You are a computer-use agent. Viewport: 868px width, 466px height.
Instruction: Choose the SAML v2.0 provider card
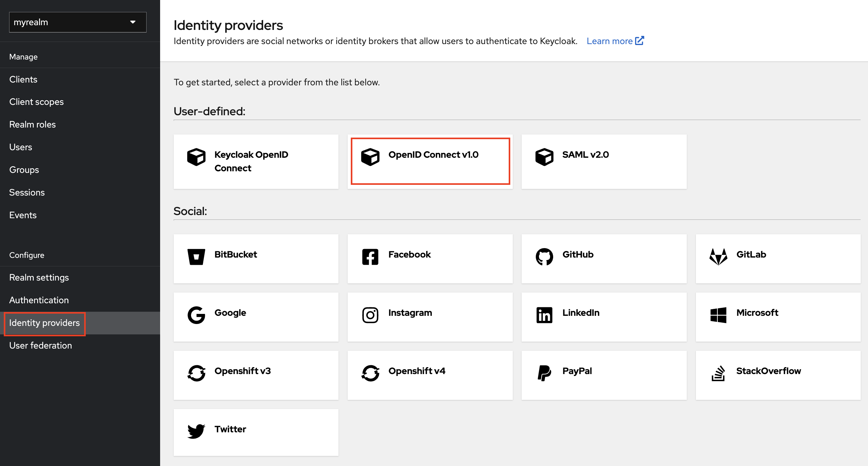(x=604, y=161)
